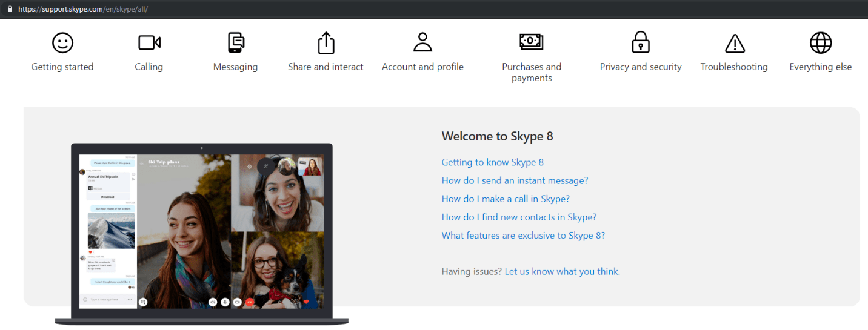Viewport: 868px width, 330px height.
Task: Open the Privacy and security label
Action: coord(641,67)
